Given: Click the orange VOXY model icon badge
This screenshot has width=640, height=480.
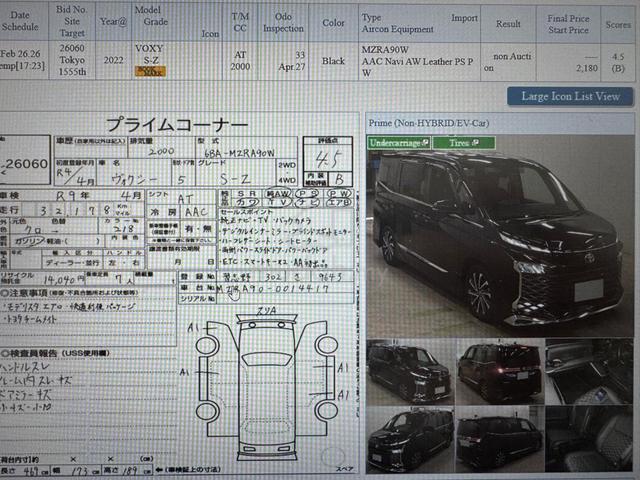Looking at the screenshot, I should 150,72.
